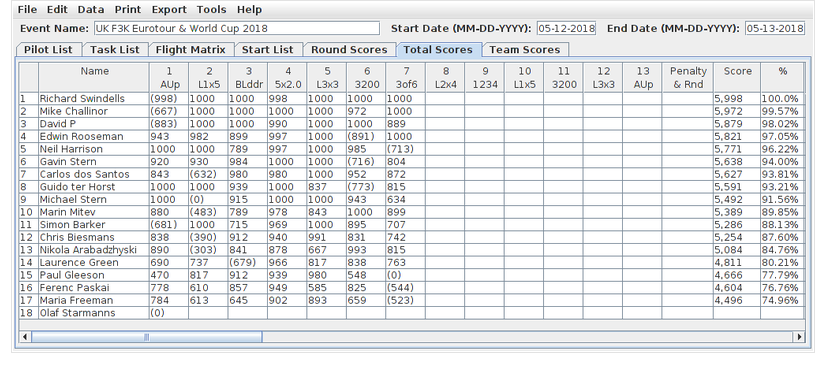Click the round 2 L1x5 column header
The width and height of the screenshot is (832, 369).
click(x=209, y=78)
